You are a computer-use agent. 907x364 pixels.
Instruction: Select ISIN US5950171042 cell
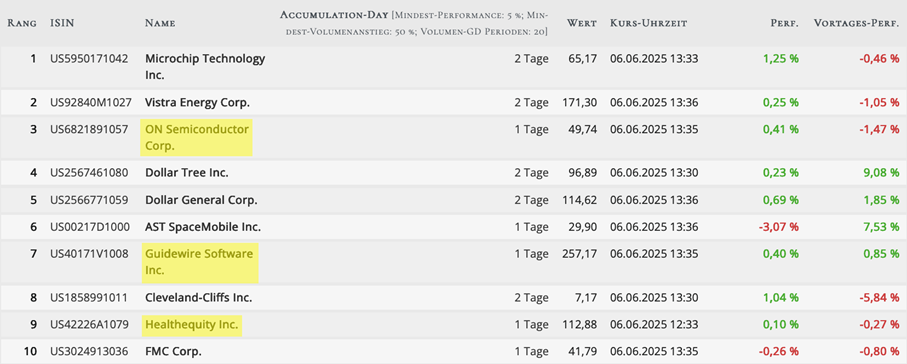(x=89, y=58)
